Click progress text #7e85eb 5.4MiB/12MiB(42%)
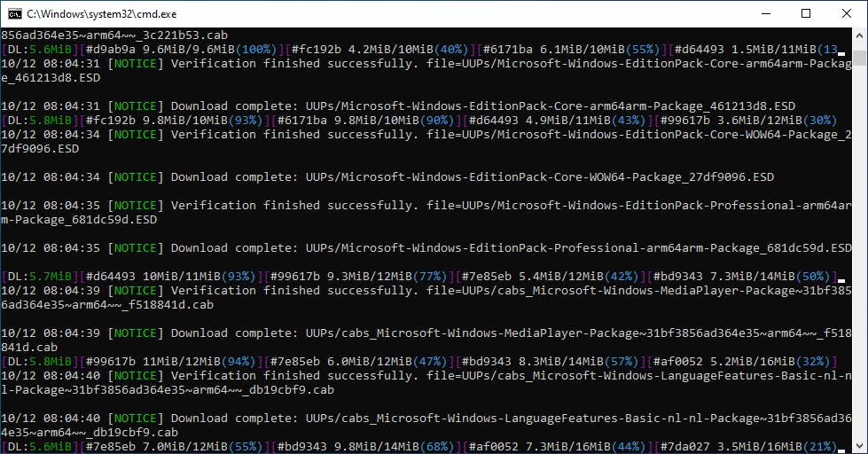This screenshot has width=868, height=454. coord(550,276)
